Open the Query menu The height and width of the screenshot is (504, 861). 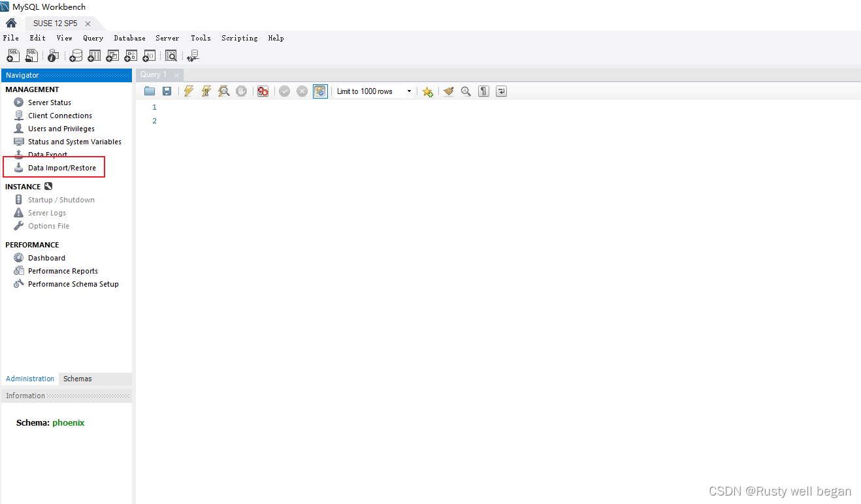[93, 38]
